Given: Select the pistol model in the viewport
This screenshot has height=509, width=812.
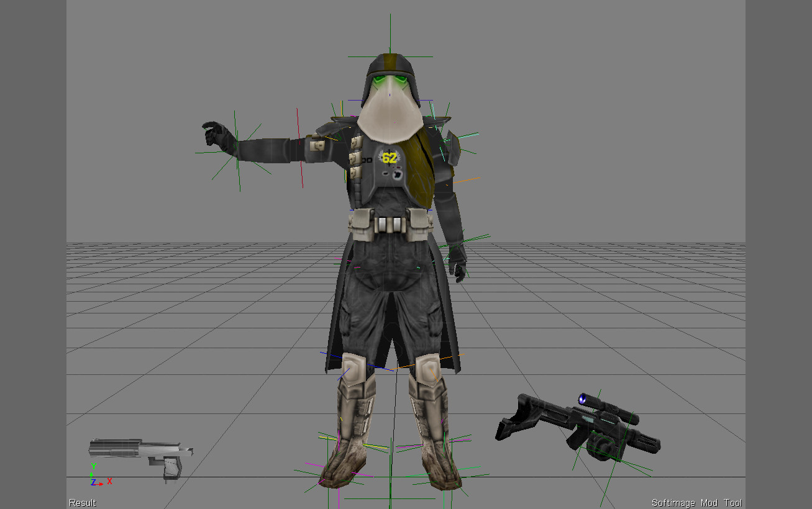Looking at the screenshot, I should pos(140,457).
